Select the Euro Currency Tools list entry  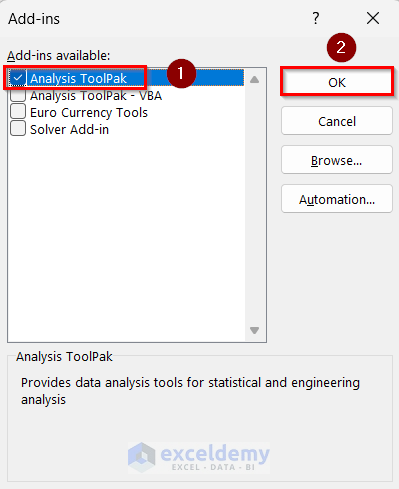pos(89,112)
